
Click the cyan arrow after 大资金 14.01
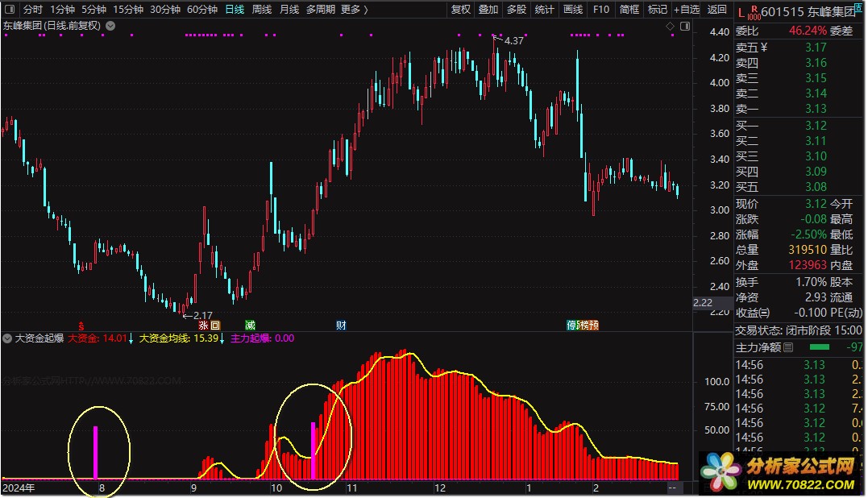pyautogui.click(x=131, y=338)
